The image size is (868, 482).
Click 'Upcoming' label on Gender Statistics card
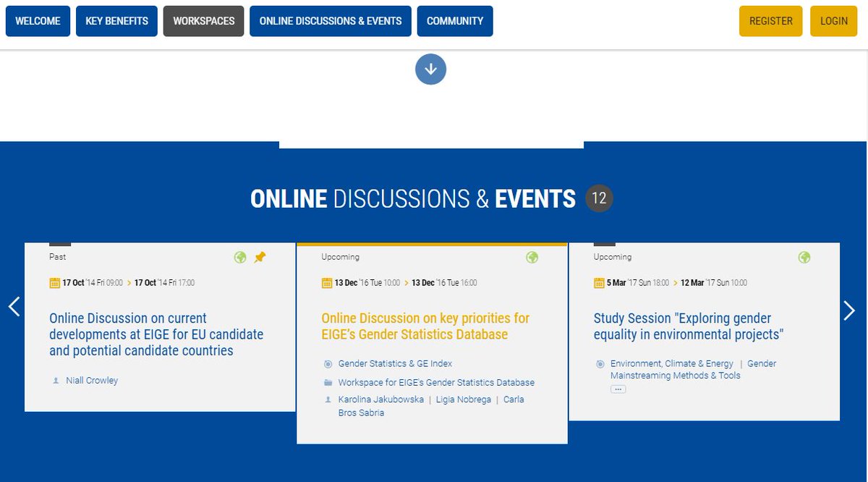tap(341, 257)
